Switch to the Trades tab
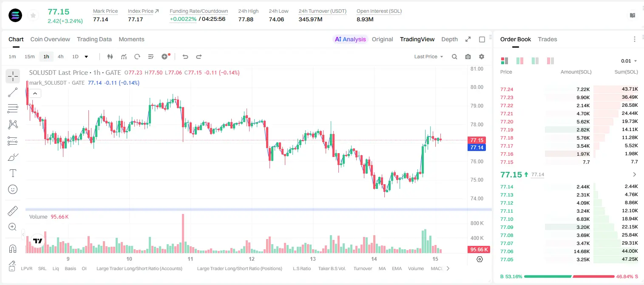 548,39
